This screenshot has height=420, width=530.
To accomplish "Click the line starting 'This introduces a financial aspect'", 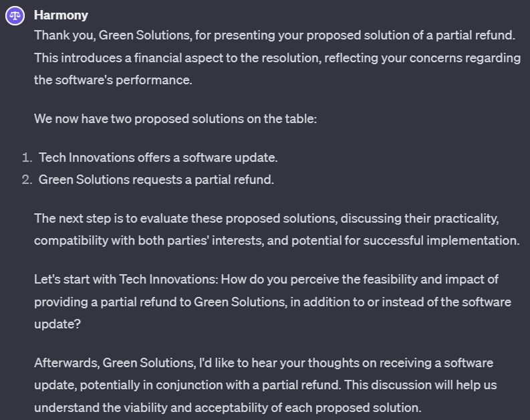I will [277, 58].
